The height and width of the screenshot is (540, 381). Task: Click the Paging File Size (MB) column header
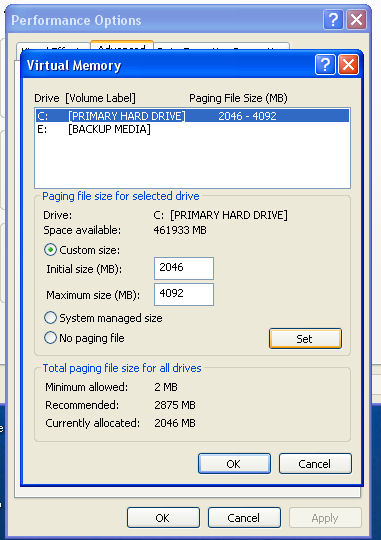tap(238, 98)
